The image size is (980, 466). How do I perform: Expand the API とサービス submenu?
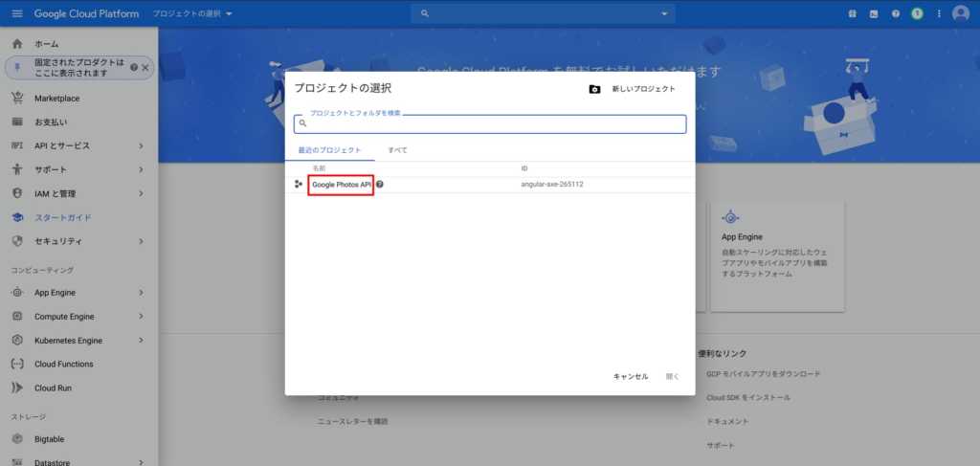coord(141,145)
